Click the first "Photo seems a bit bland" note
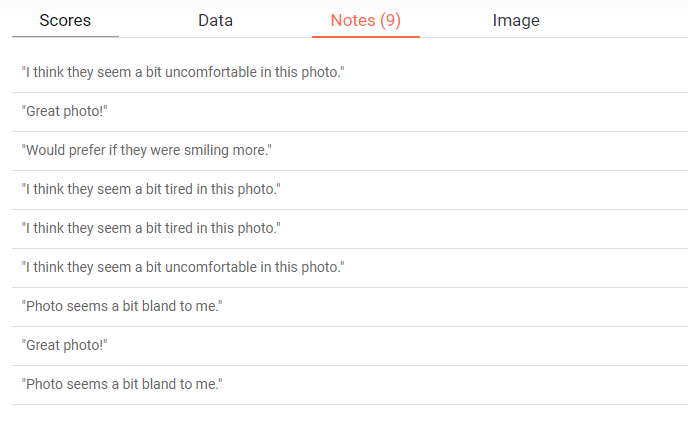The width and height of the screenshot is (688, 429). pyautogui.click(x=121, y=307)
